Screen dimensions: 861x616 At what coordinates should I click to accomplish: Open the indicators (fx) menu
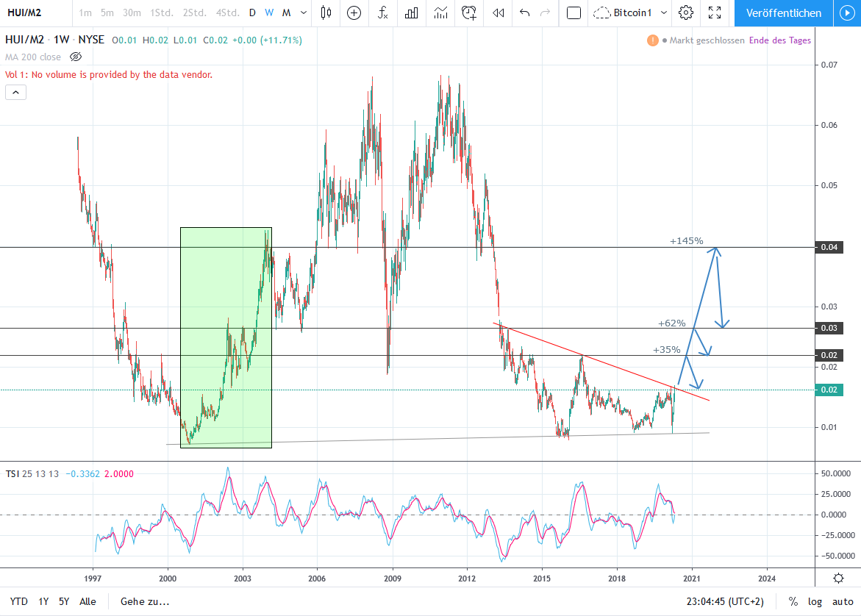click(x=382, y=12)
